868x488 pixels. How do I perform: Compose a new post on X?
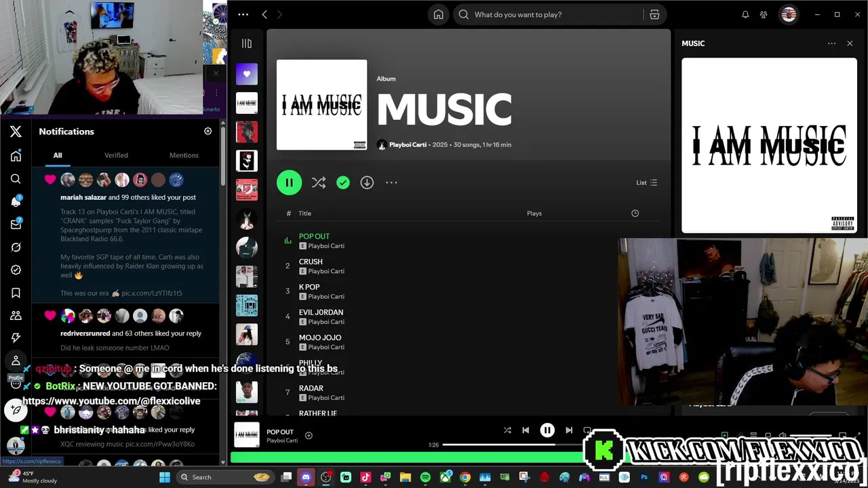pos(16,410)
